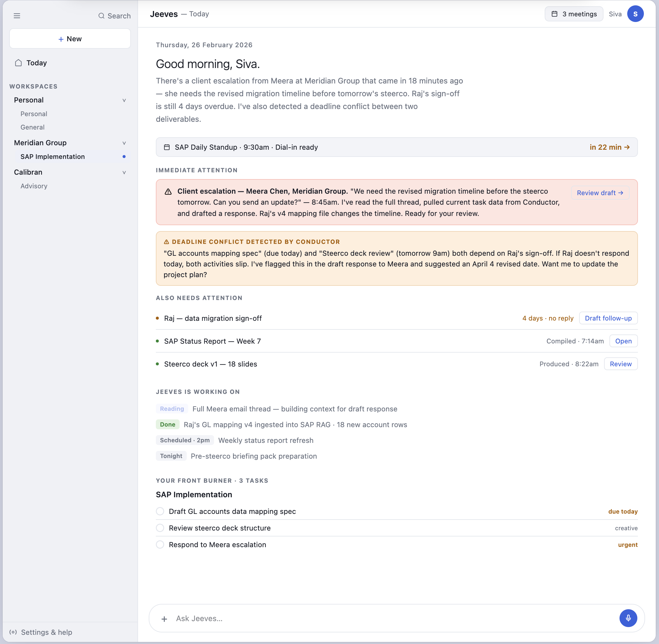Open the General workspace
The height and width of the screenshot is (644, 659).
tap(32, 127)
